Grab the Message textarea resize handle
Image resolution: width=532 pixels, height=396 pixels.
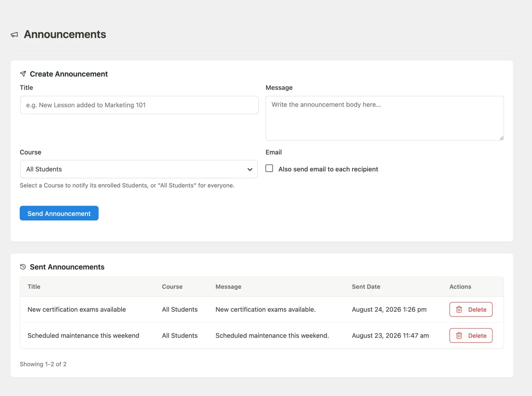tap(501, 138)
